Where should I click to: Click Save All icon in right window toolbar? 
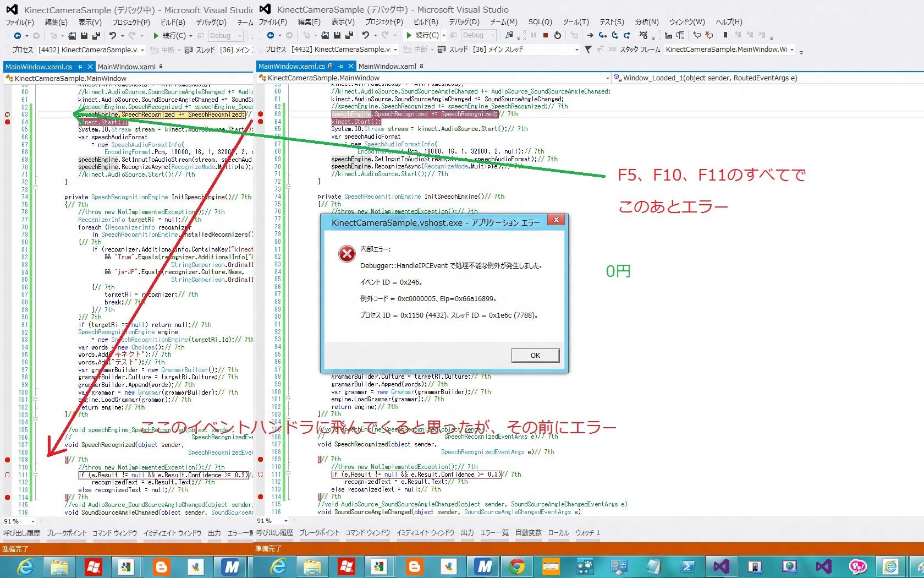click(349, 36)
